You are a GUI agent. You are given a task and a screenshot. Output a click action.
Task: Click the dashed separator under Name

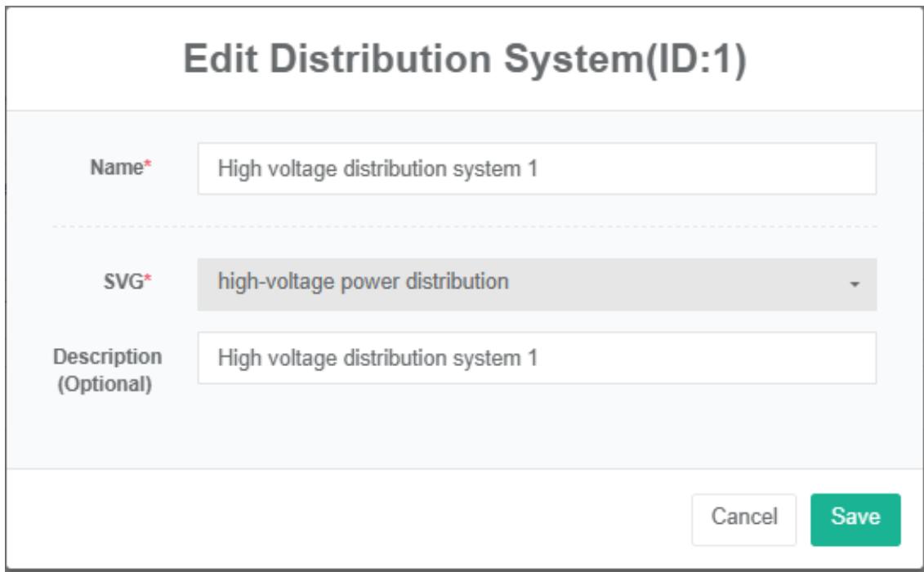click(x=464, y=226)
